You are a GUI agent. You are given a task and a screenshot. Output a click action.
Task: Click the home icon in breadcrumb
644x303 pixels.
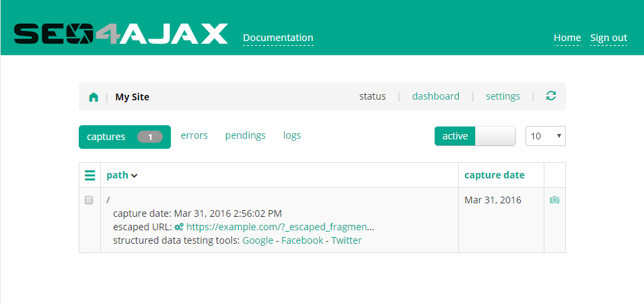pyautogui.click(x=94, y=97)
